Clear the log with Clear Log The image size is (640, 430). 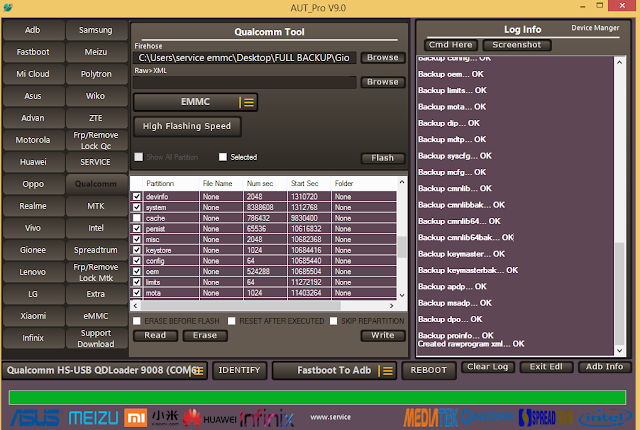click(x=488, y=367)
